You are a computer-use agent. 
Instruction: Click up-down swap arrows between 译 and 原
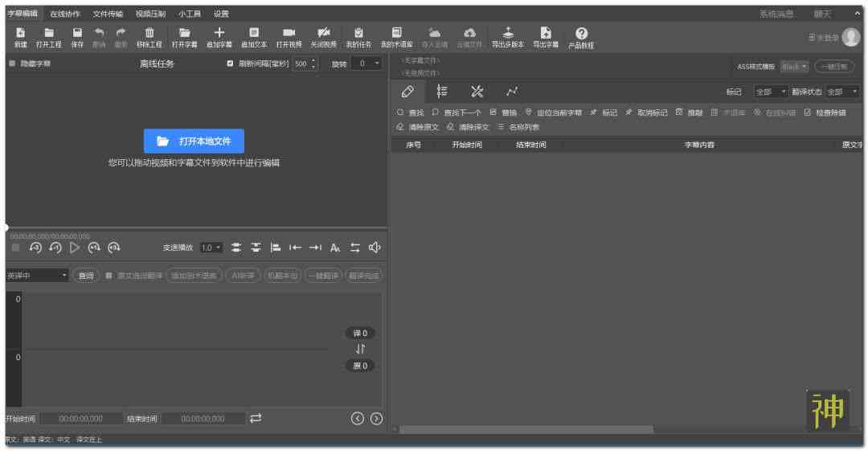coord(360,349)
